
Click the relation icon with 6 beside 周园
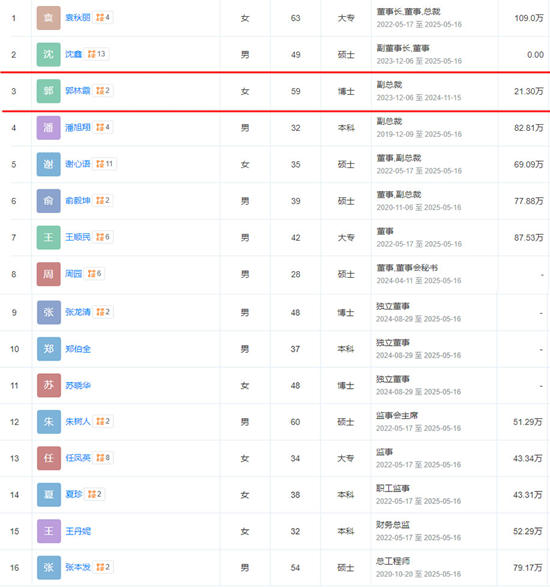[94, 273]
